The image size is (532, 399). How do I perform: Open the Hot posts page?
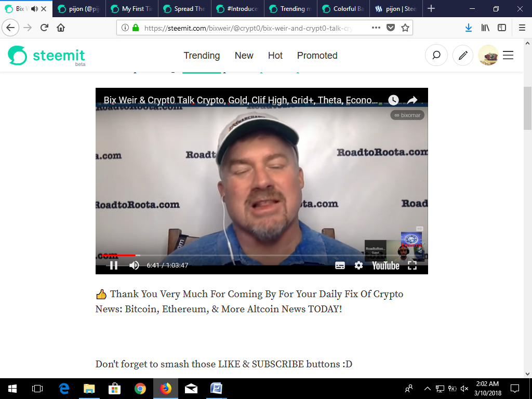pyautogui.click(x=275, y=55)
